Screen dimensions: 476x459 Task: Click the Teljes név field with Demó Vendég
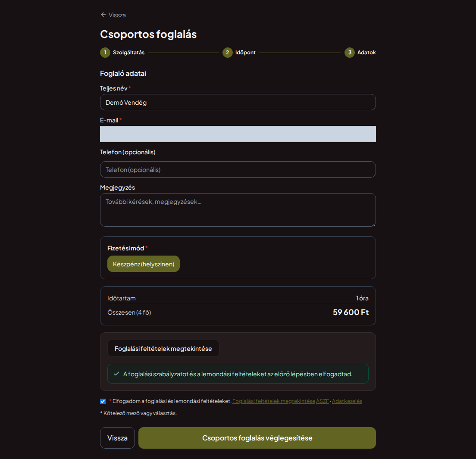(238, 102)
